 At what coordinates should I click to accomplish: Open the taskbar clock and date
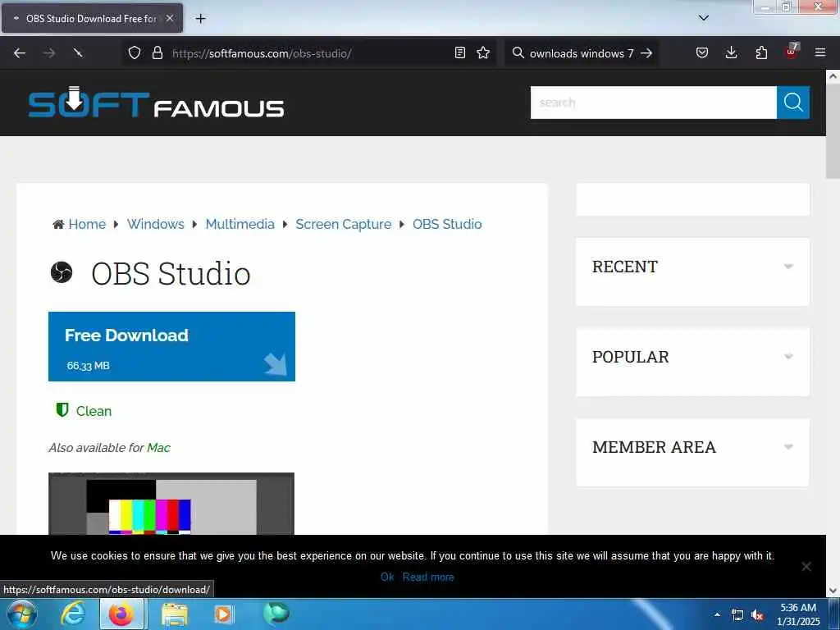798,614
